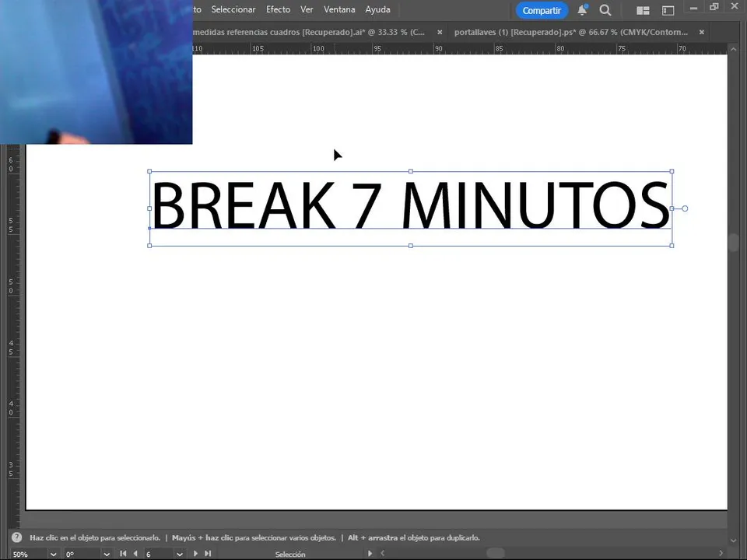Click the vertical scrollbar thumb
This screenshot has height=560, width=747.
point(734,243)
